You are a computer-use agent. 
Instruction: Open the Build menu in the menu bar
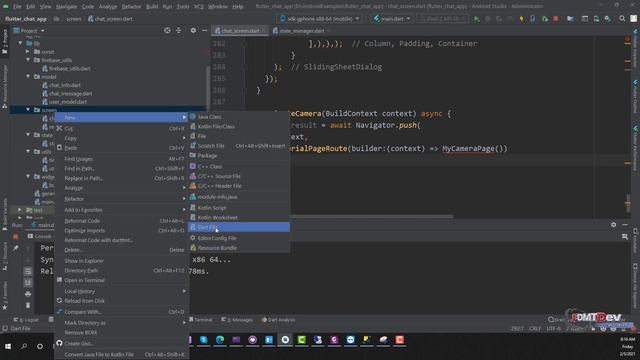[152, 7]
